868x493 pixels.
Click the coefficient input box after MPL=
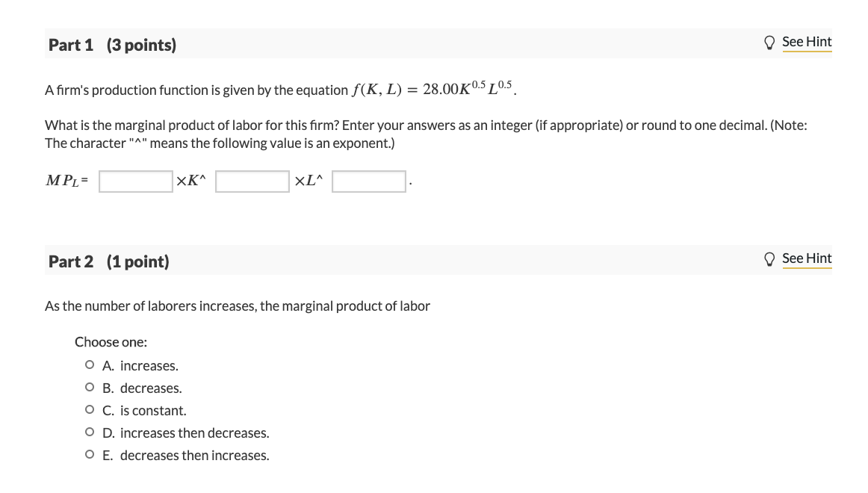pyautogui.click(x=134, y=180)
